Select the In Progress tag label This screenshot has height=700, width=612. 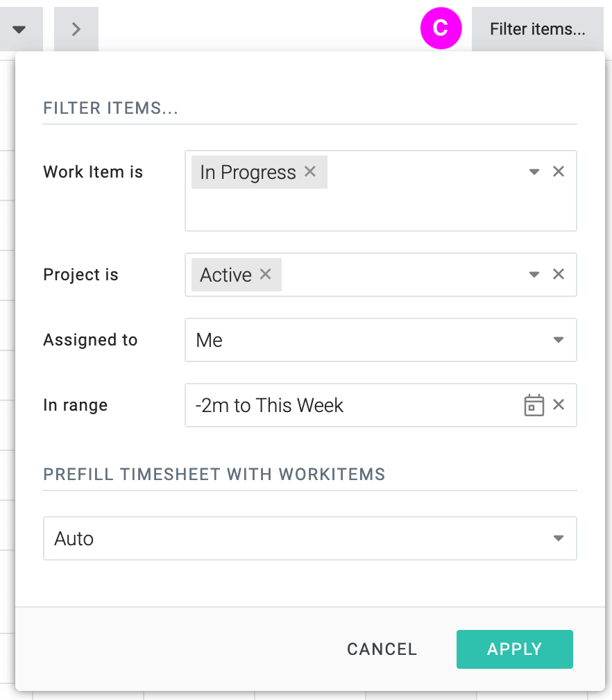[248, 172]
